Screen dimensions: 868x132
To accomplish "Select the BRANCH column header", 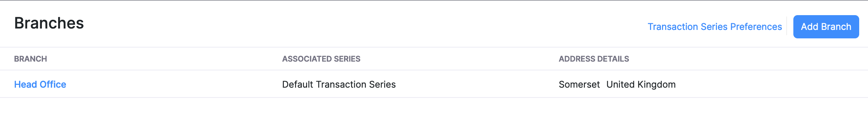I will point(30,59).
